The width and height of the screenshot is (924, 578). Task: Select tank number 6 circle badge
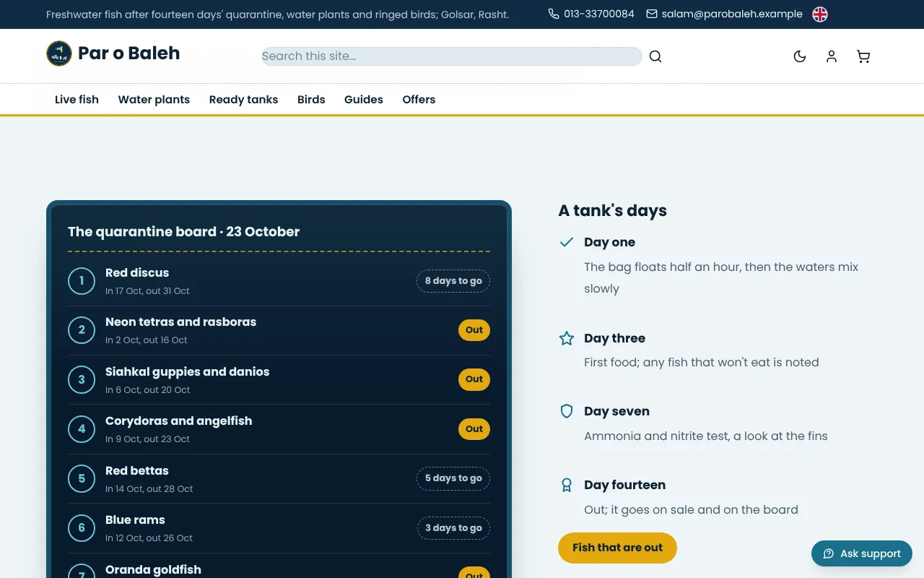[x=82, y=528]
